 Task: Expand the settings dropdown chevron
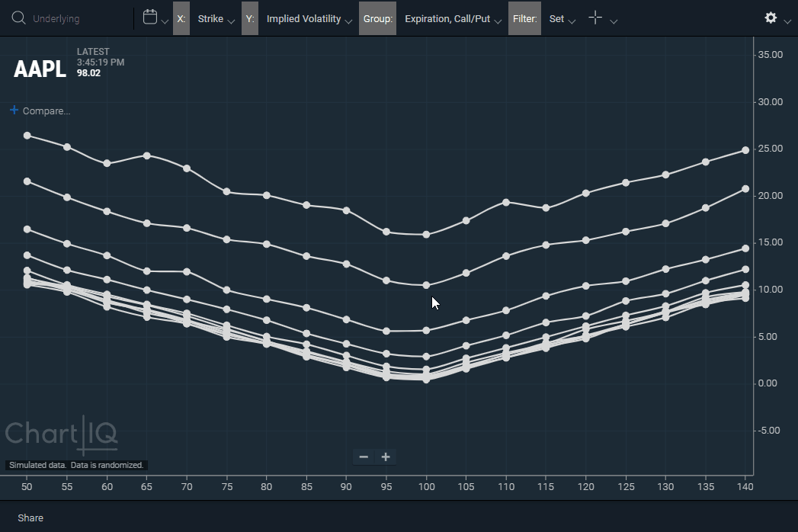point(787,21)
